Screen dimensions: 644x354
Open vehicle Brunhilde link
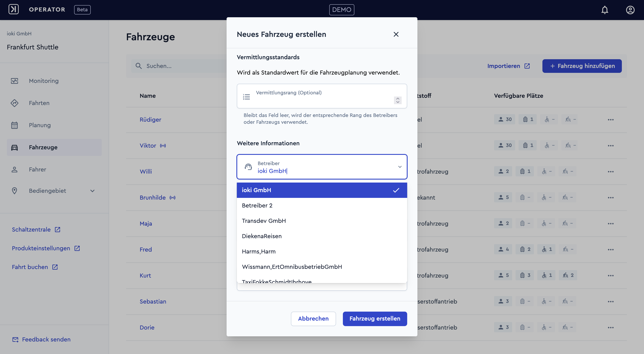click(152, 197)
